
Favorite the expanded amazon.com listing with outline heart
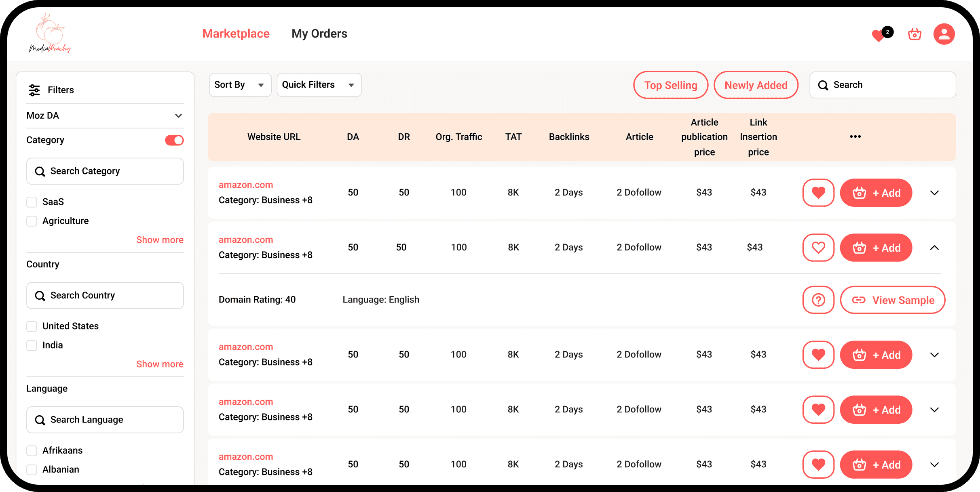(818, 248)
